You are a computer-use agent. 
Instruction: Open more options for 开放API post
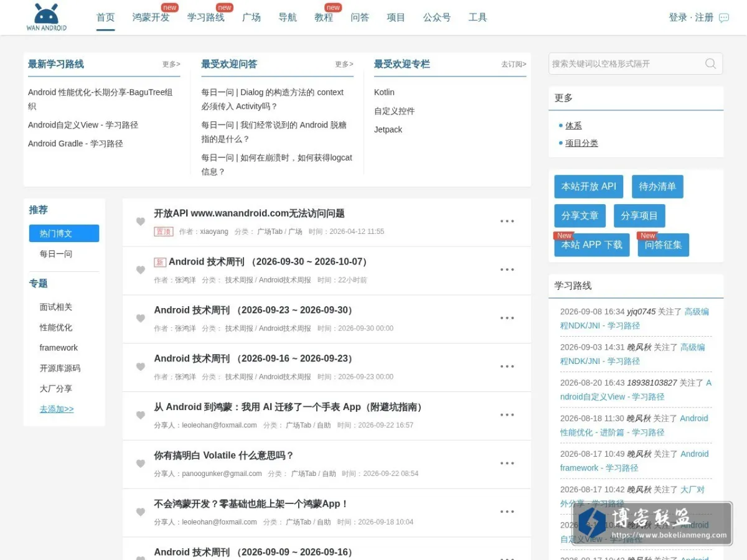[x=507, y=221]
